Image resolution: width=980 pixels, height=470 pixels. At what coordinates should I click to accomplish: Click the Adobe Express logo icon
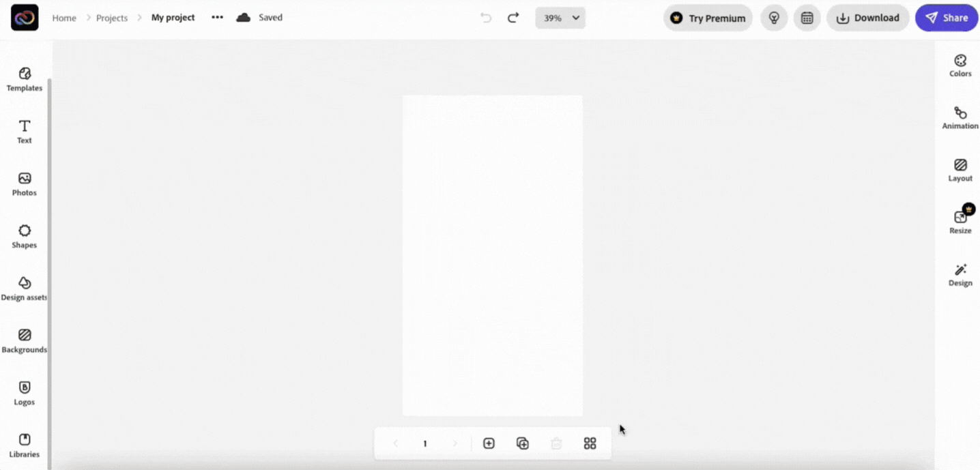pyautogui.click(x=25, y=18)
